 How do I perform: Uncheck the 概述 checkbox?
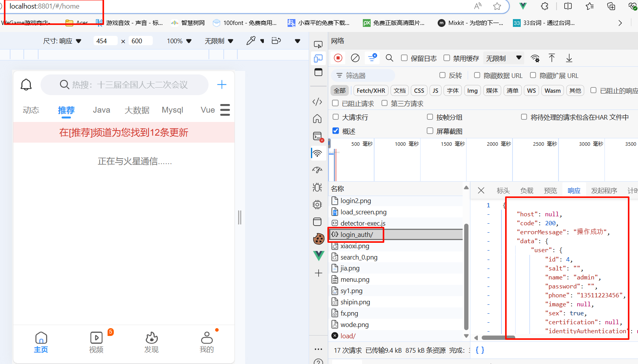[x=336, y=131]
